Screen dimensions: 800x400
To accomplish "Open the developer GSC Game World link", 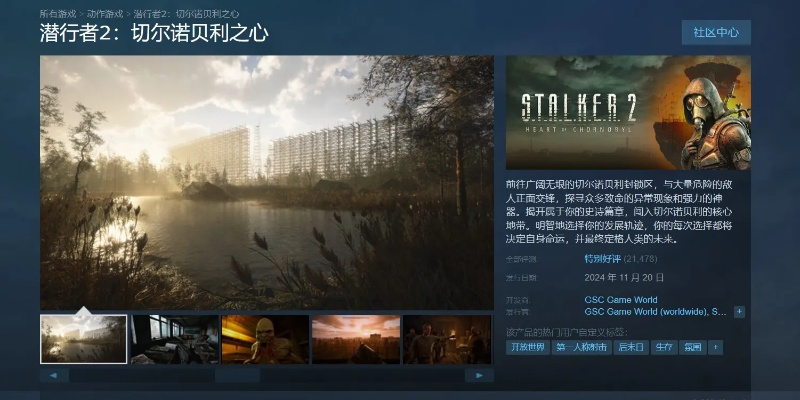I will coord(621,299).
